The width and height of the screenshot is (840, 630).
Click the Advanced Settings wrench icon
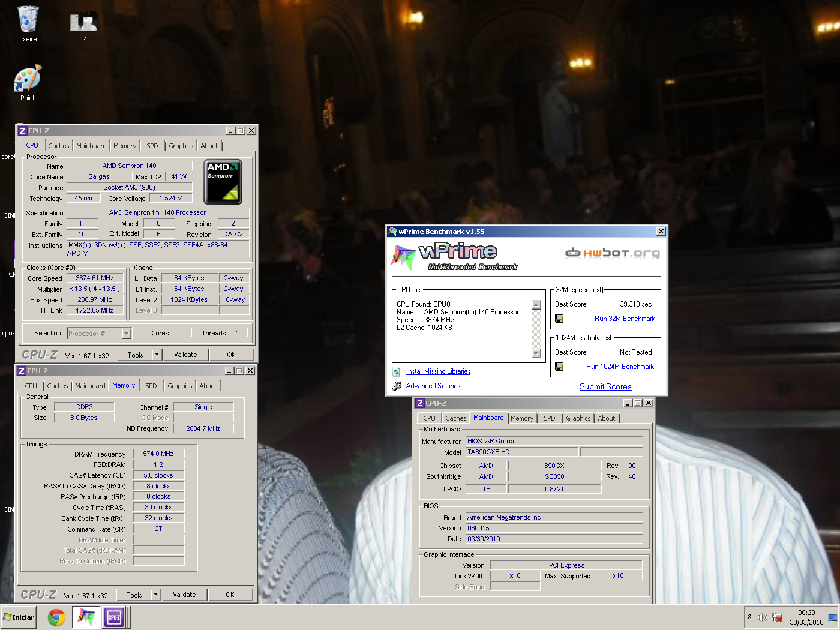(397, 386)
